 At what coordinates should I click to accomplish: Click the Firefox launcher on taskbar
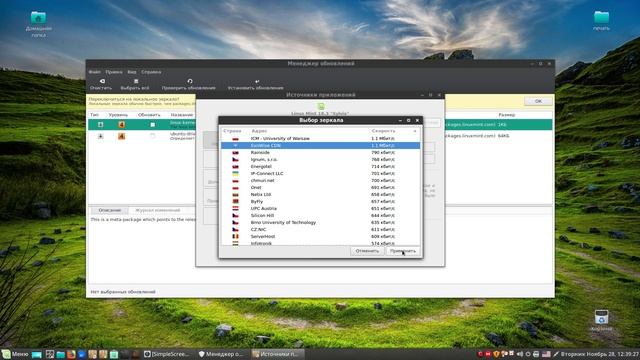point(71,354)
